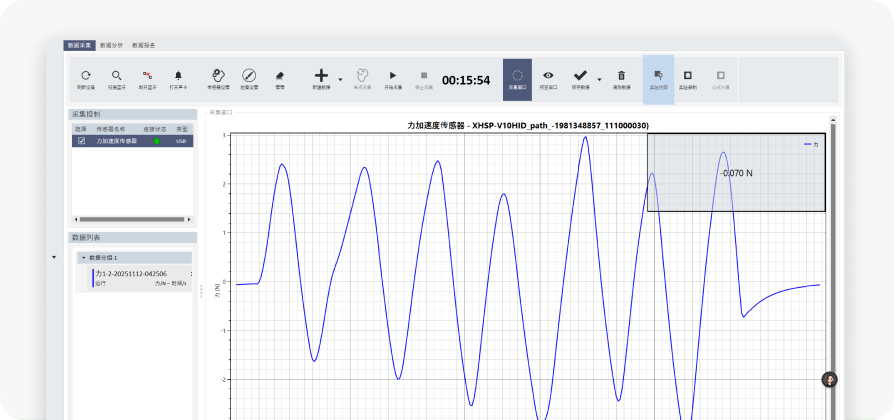Click the blue 力 legend line swatch
This screenshot has height=420, width=894.
tap(807, 145)
